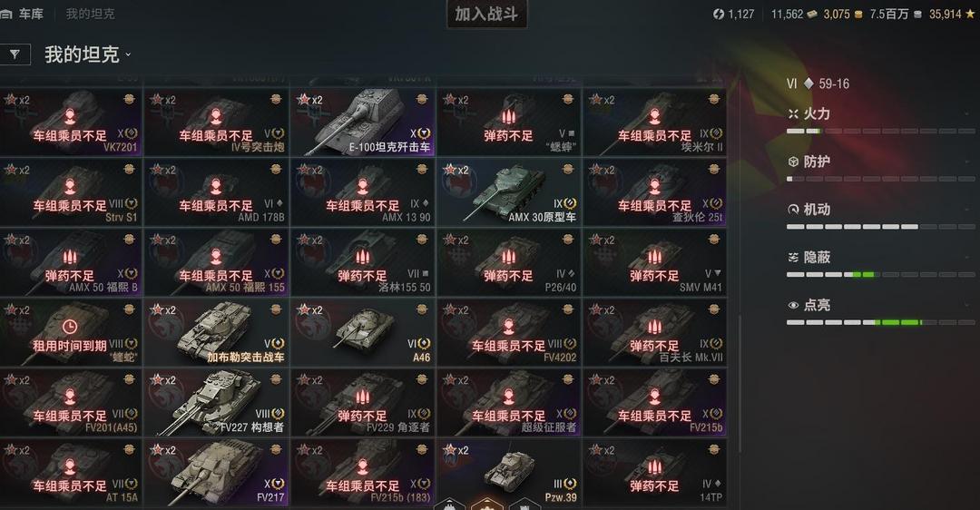Click the 点亮 spotting stat bar
This screenshot has height=510, width=980.
tap(880, 322)
